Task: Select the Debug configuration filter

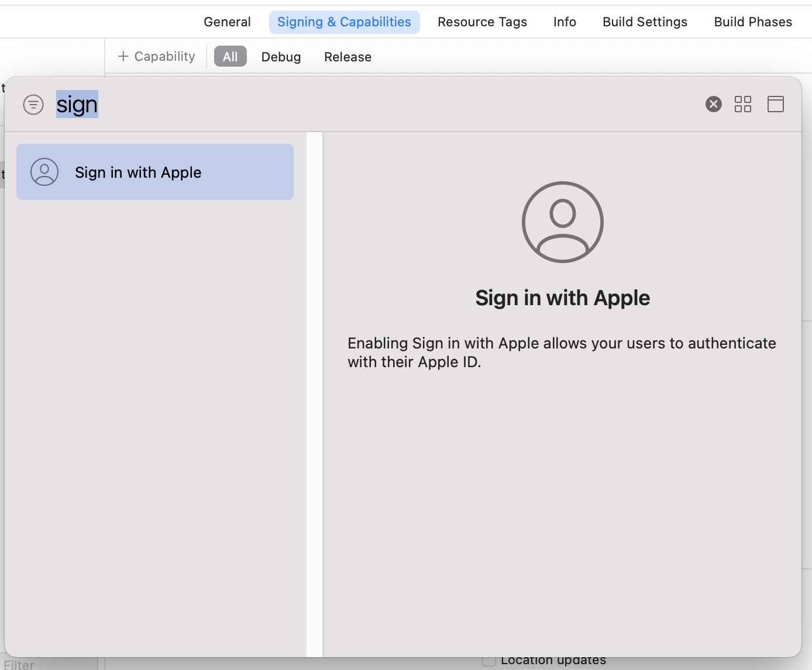Action: pyautogui.click(x=281, y=57)
